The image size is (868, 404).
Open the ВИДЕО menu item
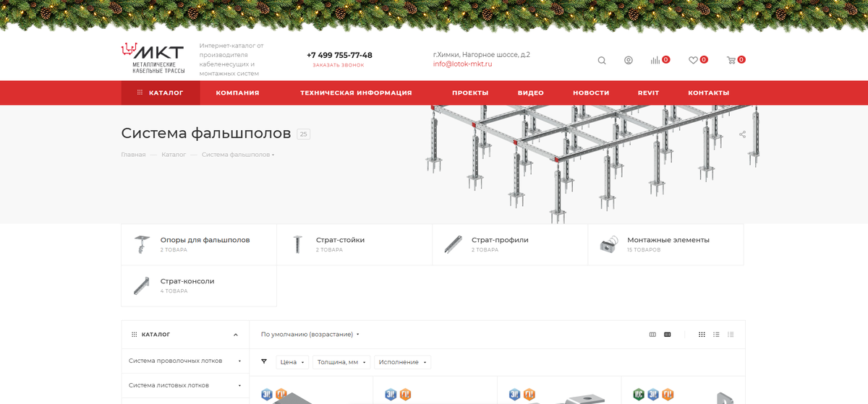[531, 93]
